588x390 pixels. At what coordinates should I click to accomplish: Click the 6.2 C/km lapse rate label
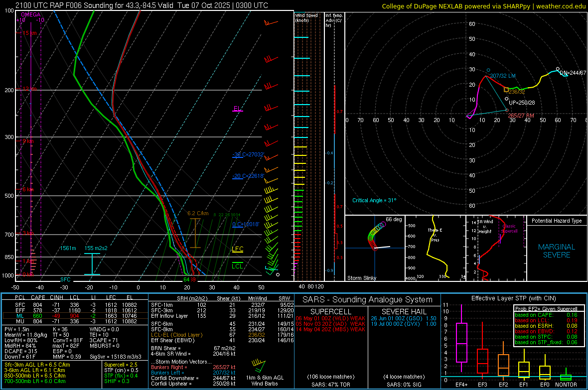[x=198, y=213]
